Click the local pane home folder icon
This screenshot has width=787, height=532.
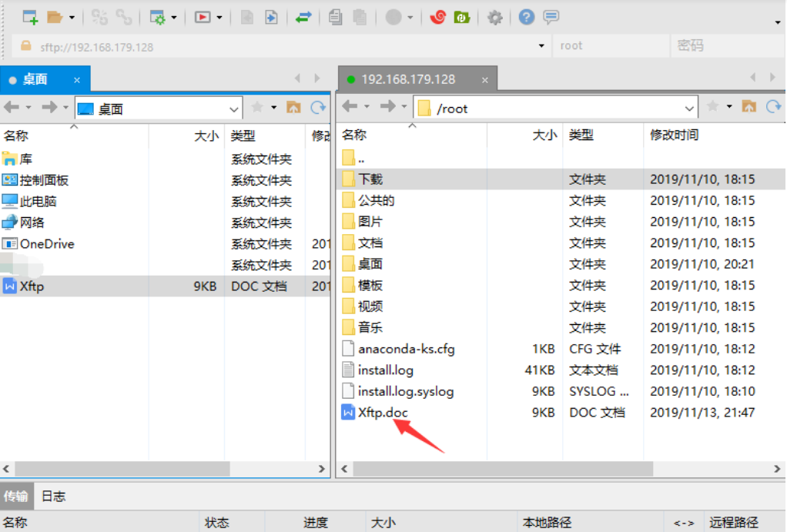pos(293,107)
